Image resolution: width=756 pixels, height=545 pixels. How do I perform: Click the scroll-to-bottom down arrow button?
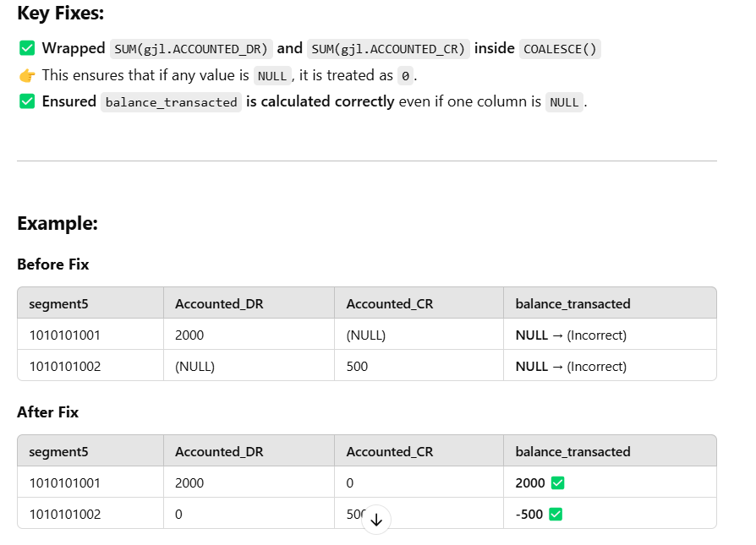tap(376, 520)
